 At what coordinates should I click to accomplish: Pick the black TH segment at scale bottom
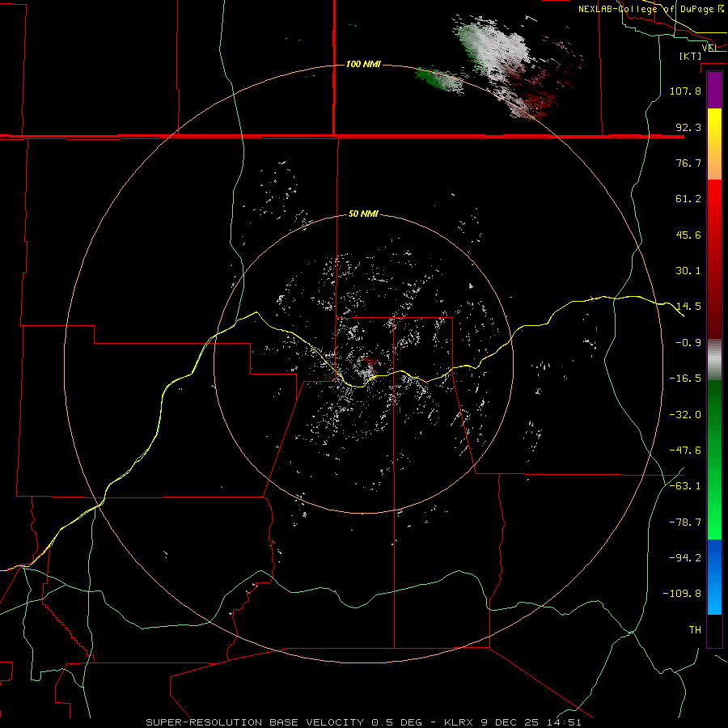pos(714,630)
